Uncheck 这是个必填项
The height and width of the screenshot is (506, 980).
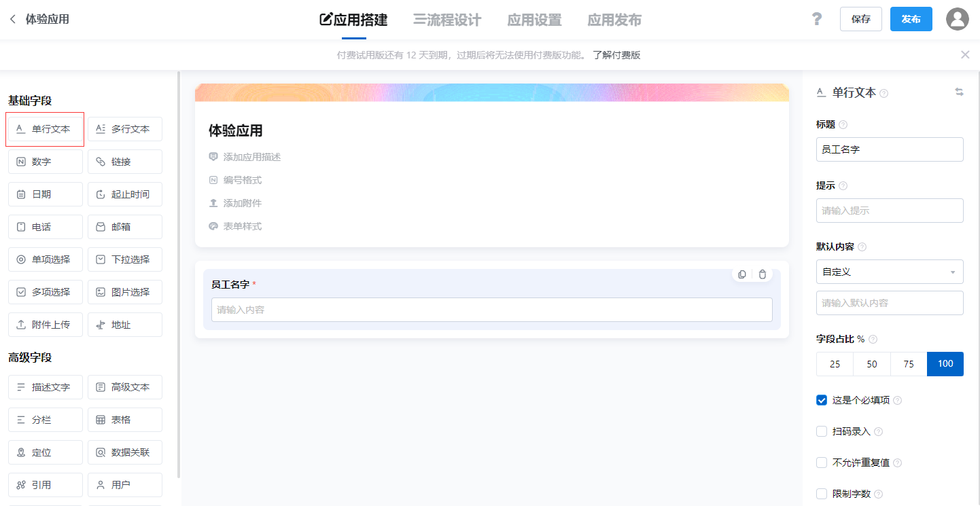tap(821, 400)
